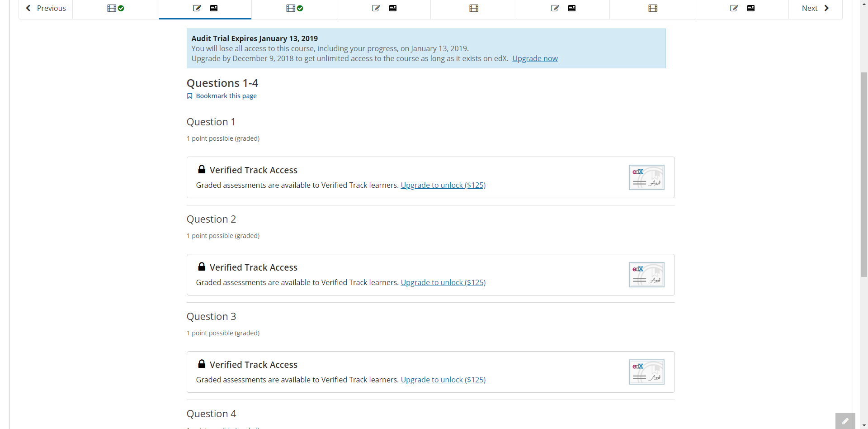Screen dimensions: 868x429
Task: Click the lock icon in Question 1 box
Action: click(x=202, y=169)
